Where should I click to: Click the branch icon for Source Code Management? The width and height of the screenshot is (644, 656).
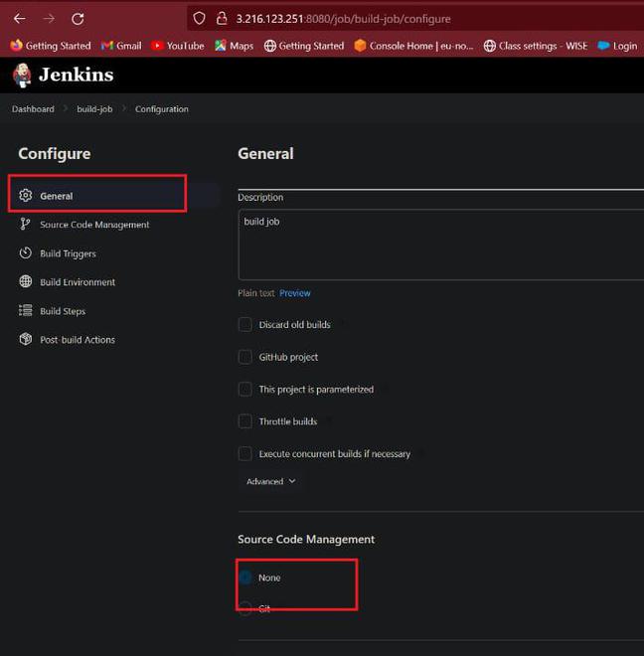click(x=25, y=225)
